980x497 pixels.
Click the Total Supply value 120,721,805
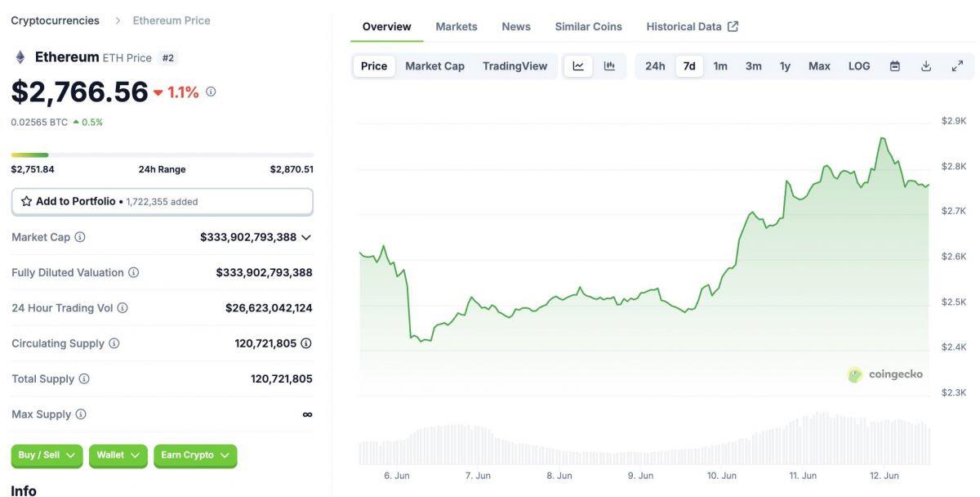click(282, 378)
